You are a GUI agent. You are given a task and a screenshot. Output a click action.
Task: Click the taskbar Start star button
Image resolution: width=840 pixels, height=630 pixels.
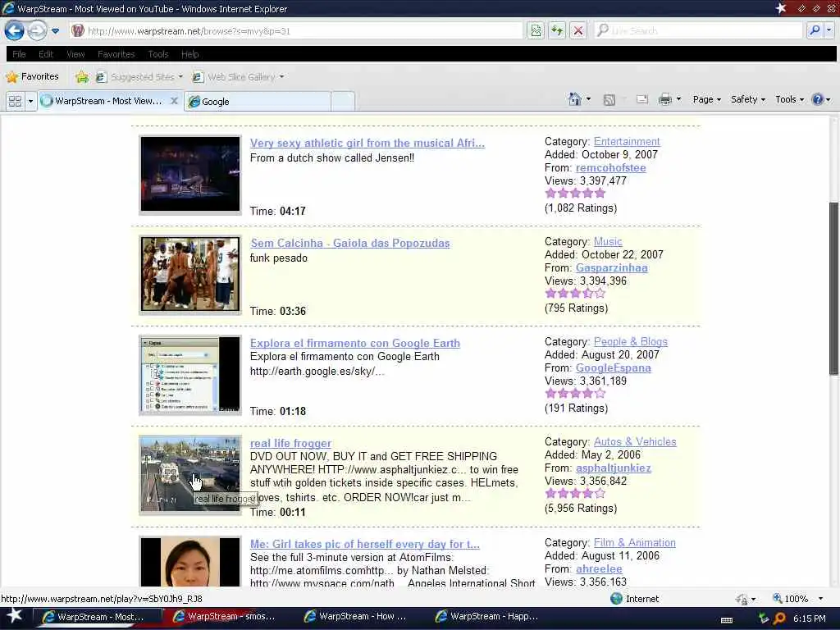point(15,617)
